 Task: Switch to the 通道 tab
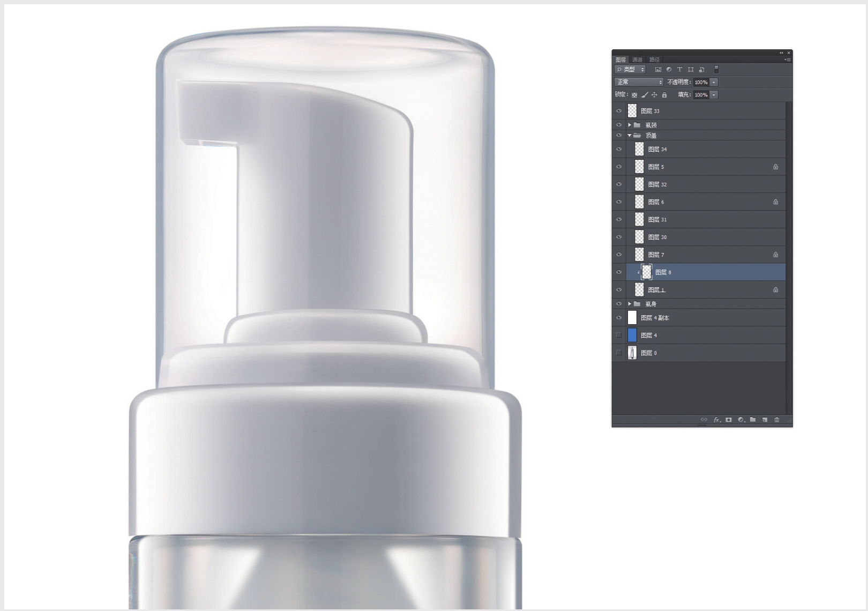click(637, 59)
